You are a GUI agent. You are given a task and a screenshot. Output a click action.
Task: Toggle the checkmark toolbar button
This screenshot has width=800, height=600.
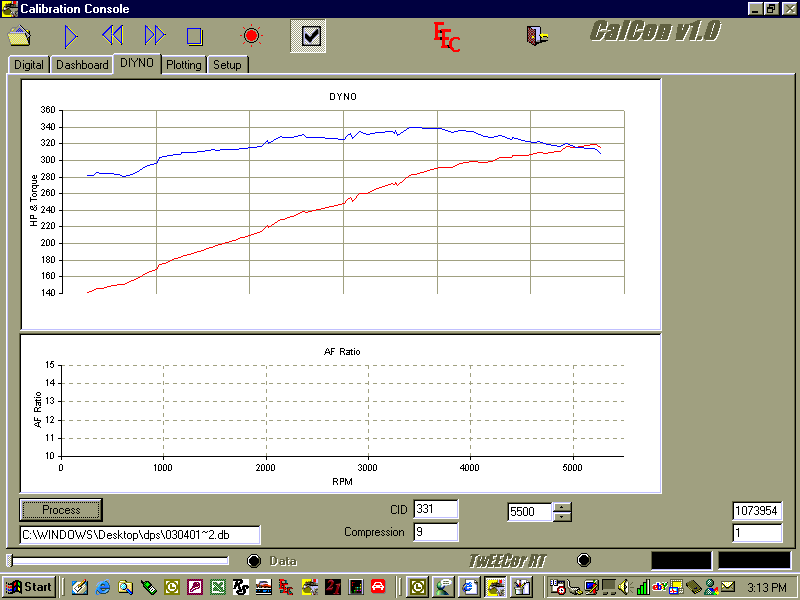(308, 36)
